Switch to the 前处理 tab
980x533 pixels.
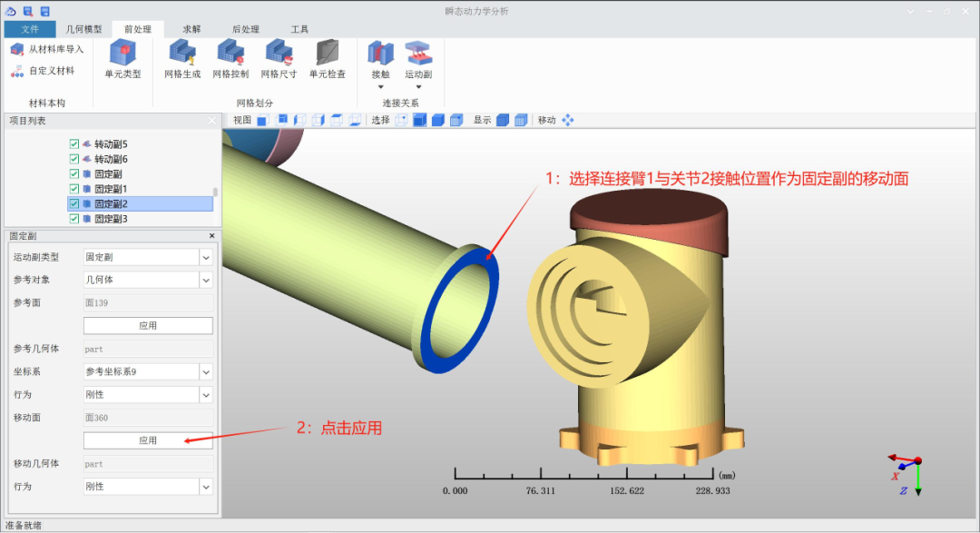click(138, 29)
